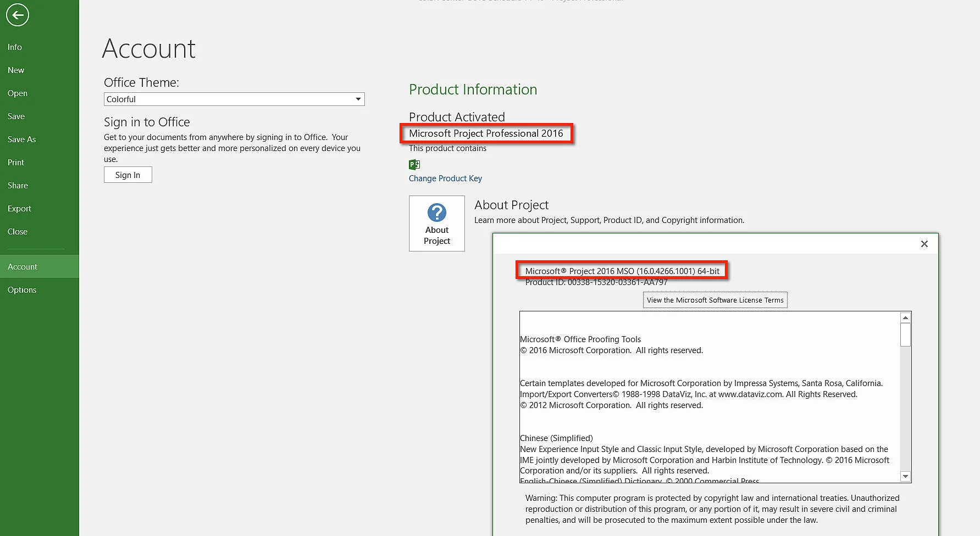The image size is (980, 536).
Task: Click the Product Activated text
Action: coord(457,117)
